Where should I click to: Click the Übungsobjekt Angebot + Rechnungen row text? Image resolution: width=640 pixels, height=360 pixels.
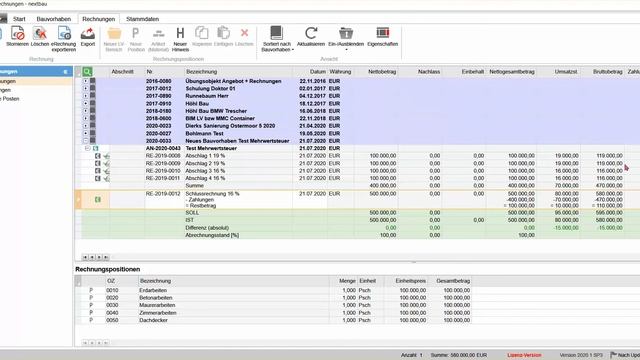tap(233, 81)
